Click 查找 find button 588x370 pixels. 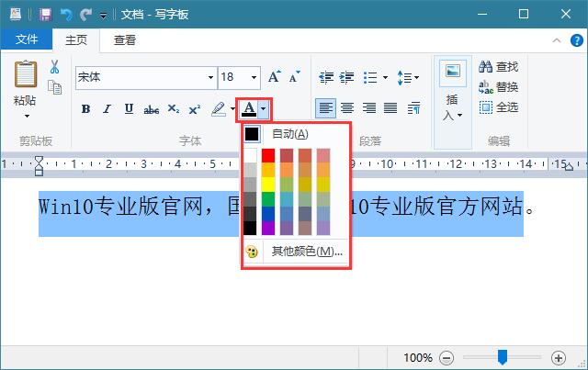point(498,67)
